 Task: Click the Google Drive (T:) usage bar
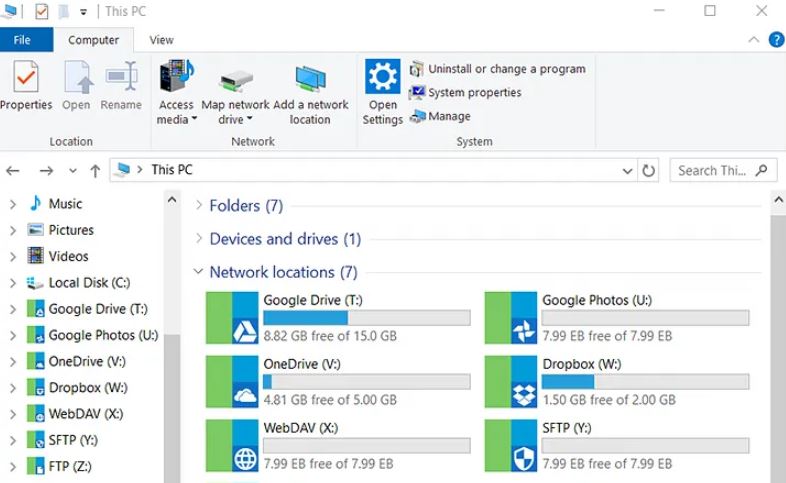(367, 318)
